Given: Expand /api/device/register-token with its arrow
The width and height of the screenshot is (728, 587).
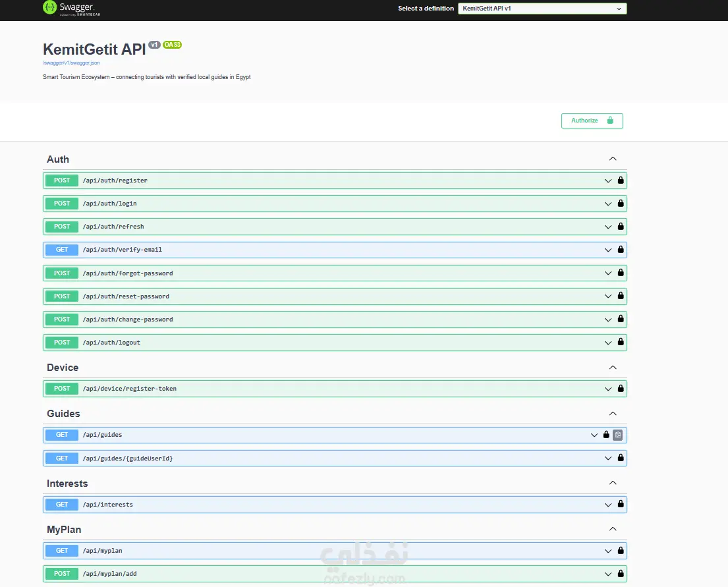Looking at the screenshot, I should 608,389.
